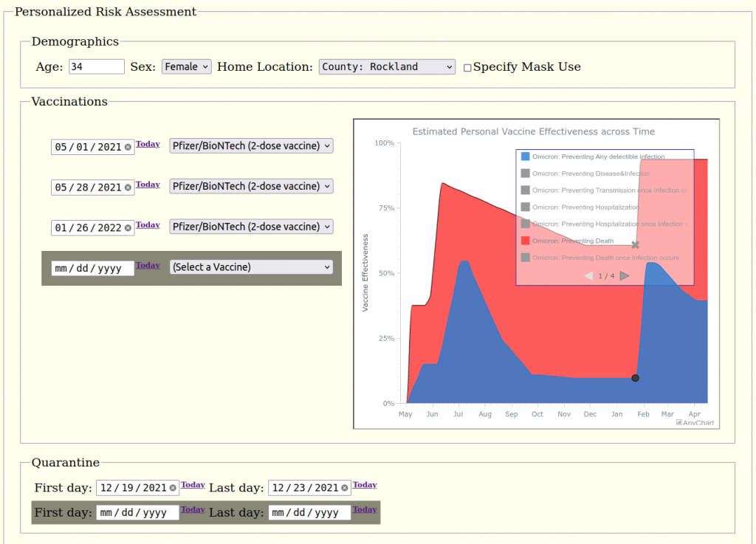Screen dimensions: 756x544
Task: Open the '(Select a Vaccine)' dropdown
Action: pyautogui.click(x=251, y=266)
